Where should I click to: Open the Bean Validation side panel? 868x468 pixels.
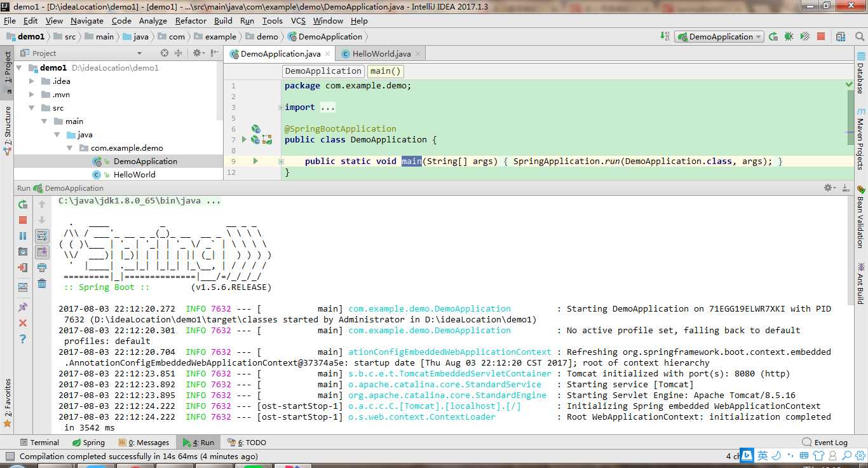pyautogui.click(x=860, y=217)
